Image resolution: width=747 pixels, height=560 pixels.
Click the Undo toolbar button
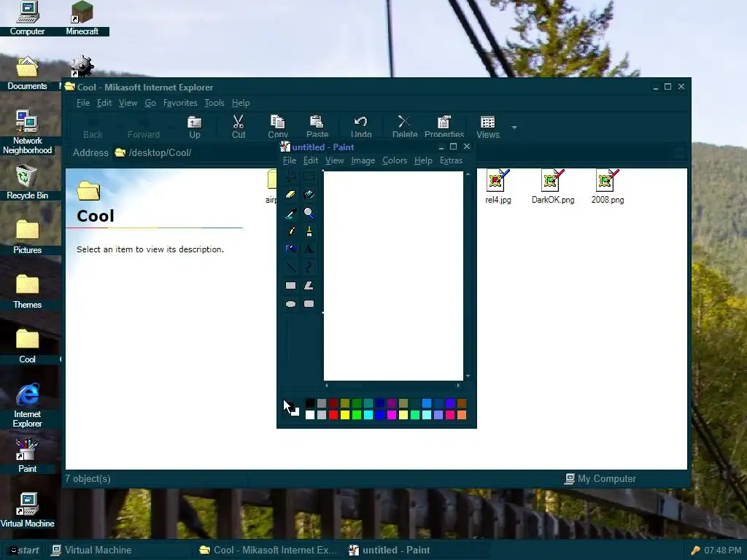click(x=361, y=127)
